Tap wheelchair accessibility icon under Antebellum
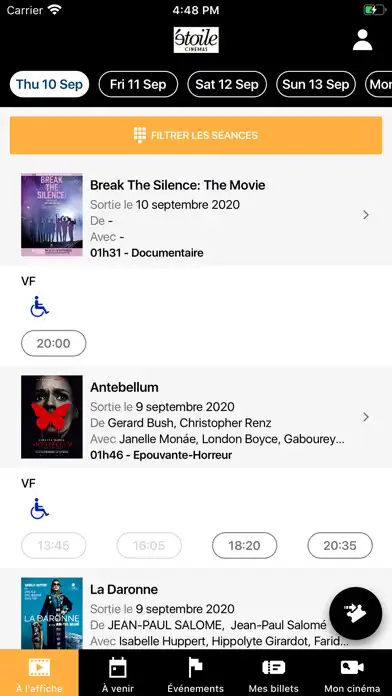The width and height of the screenshot is (392, 696). pyautogui.click(x=40, y=509)
